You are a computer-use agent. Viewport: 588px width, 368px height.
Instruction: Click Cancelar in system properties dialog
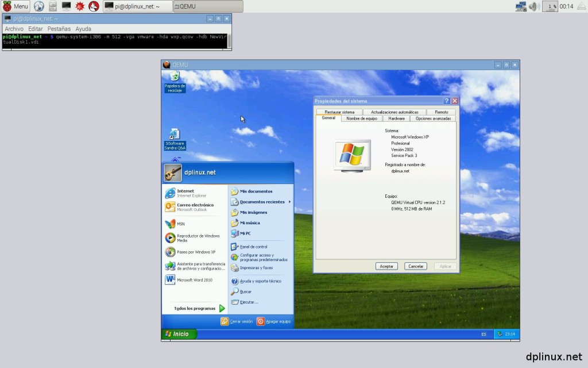point(415,266)
